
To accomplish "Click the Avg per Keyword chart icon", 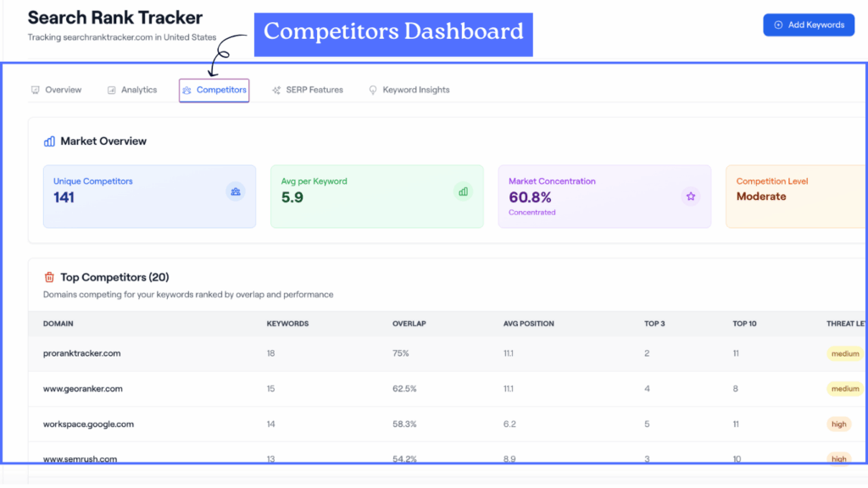I will click(463, 192).
